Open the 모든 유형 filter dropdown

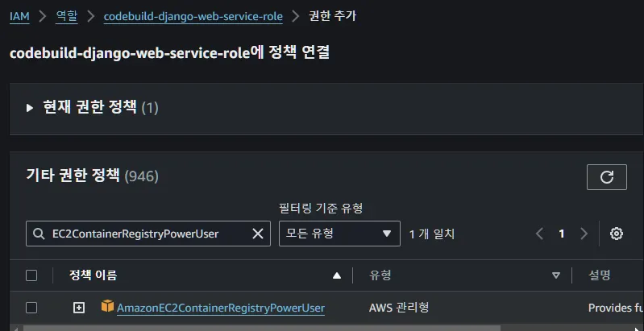click(339, 234)
